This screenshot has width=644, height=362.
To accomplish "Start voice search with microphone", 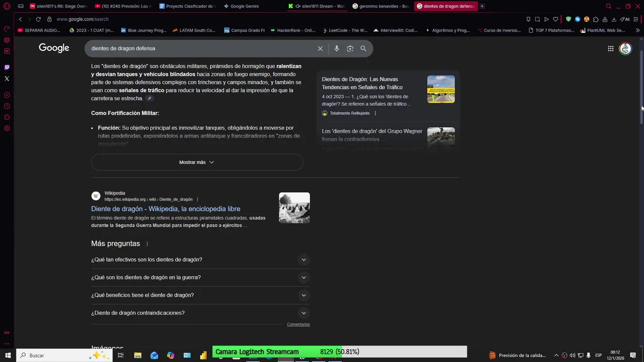I will [x=337, y=49].
